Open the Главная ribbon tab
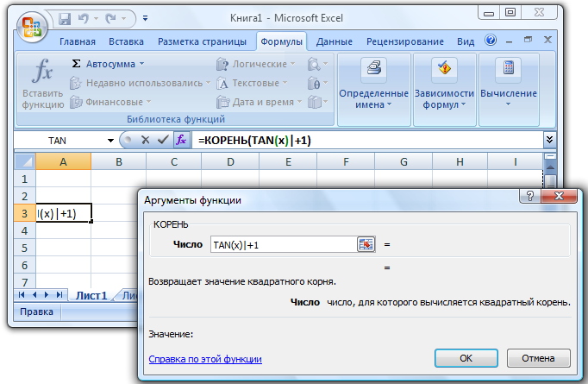Viewport: 588px width, 384px height. tap(78, 41)
